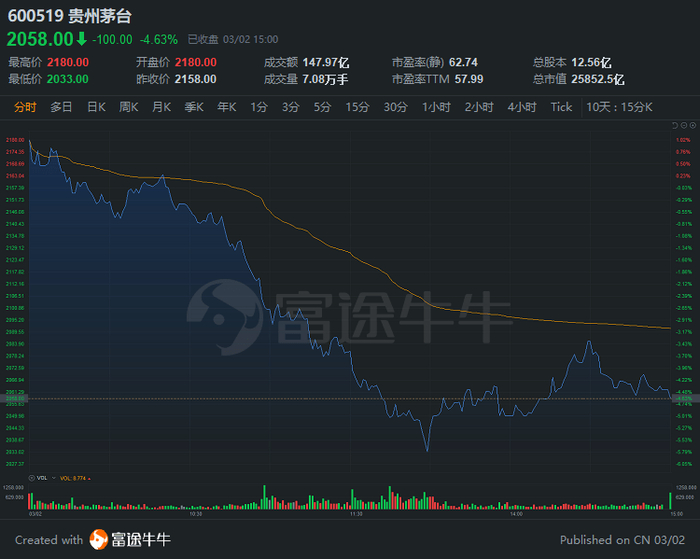Click the price change -100.00
Image resolution: width=700 pixels, height=559 pixels.
(112, 40)
